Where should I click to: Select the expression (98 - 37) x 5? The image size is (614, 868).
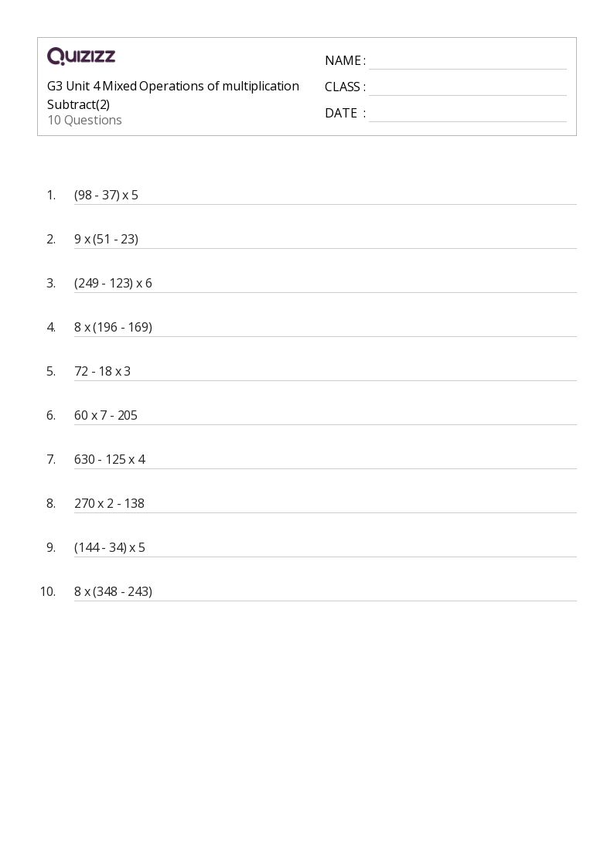point(106,196)
